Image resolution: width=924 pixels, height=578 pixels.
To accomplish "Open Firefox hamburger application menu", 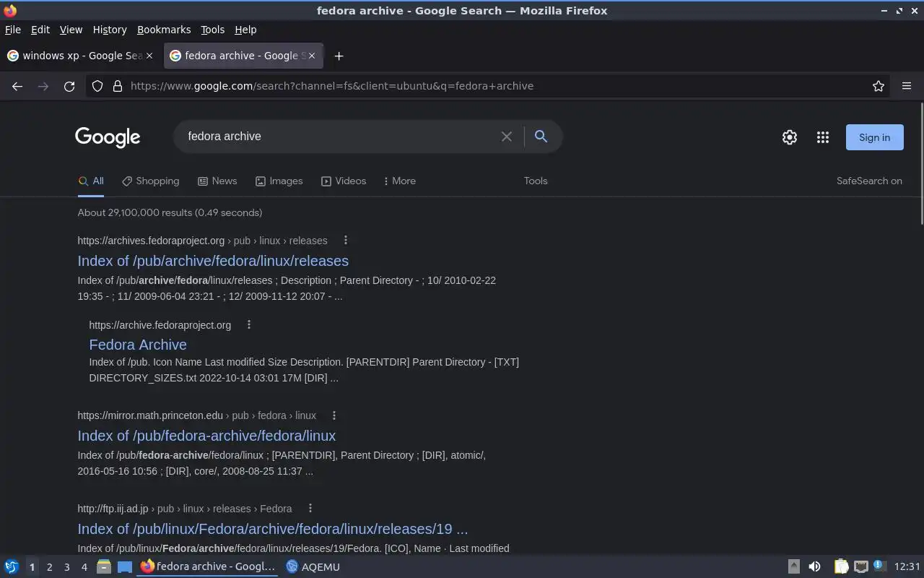I will tap(907, 86).
